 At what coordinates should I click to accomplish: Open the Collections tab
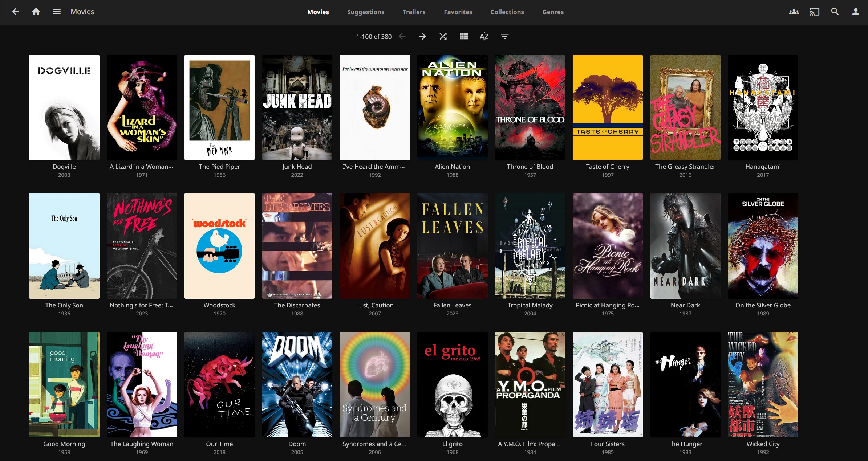tap(507, 12)
